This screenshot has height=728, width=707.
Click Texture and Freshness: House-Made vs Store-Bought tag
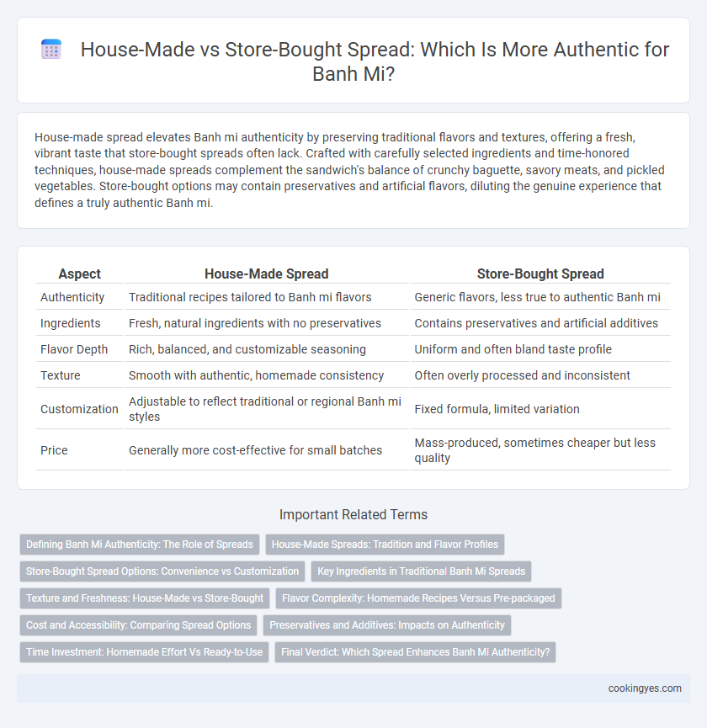coord(145,598)
